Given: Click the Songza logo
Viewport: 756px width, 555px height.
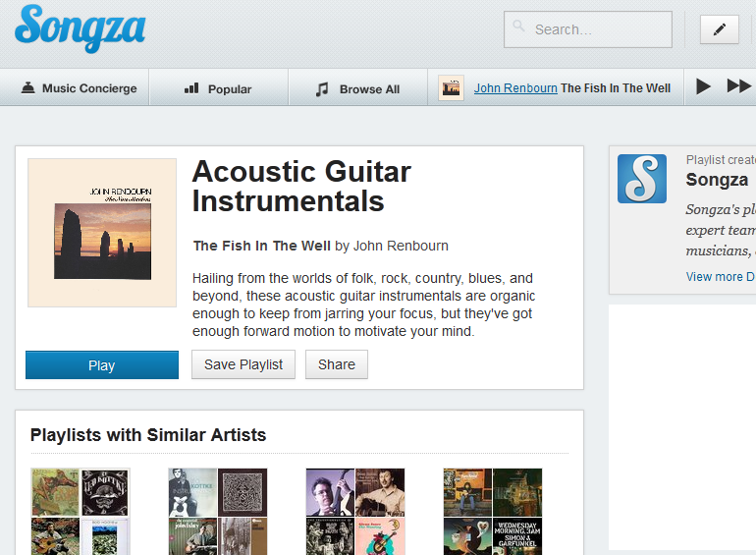Looking at the screenshot, I should click(x=80, y=28).
